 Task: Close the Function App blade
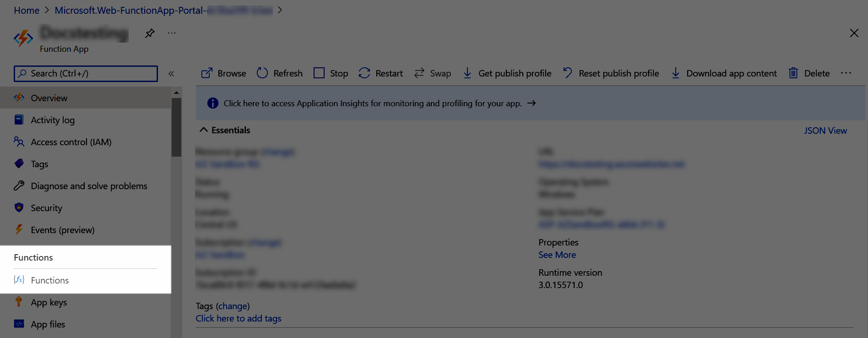[x=854, y=33]
